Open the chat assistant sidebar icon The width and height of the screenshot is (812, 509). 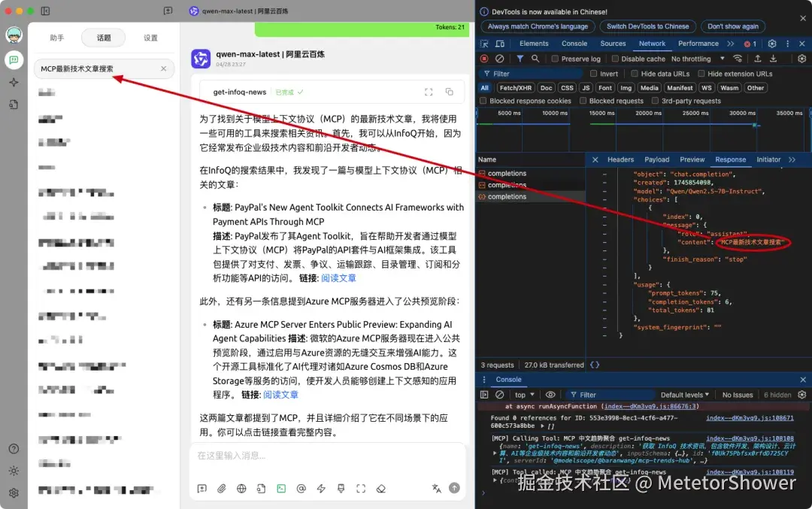pyautogui.click(x=14, y=60)
